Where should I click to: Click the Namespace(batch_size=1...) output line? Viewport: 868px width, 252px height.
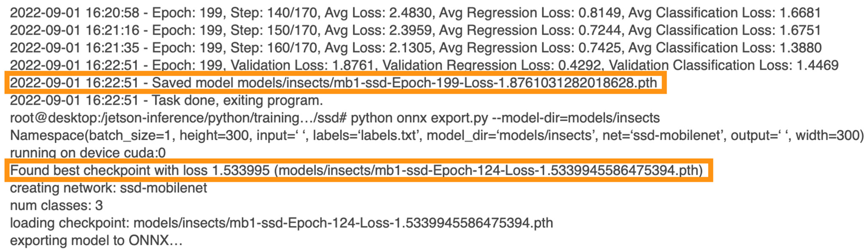point(437,136)
